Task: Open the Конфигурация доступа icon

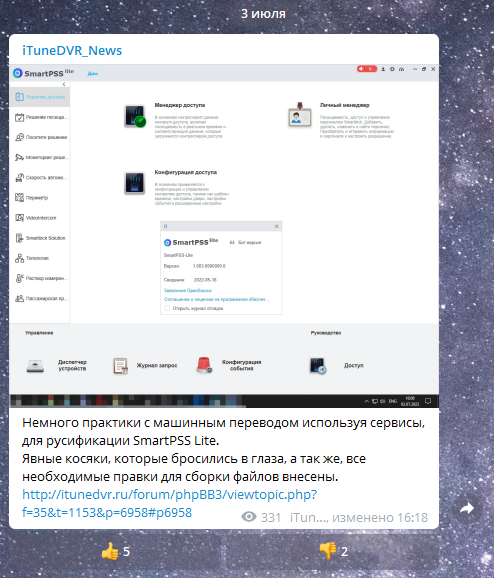Action: [x=135, y=183]
